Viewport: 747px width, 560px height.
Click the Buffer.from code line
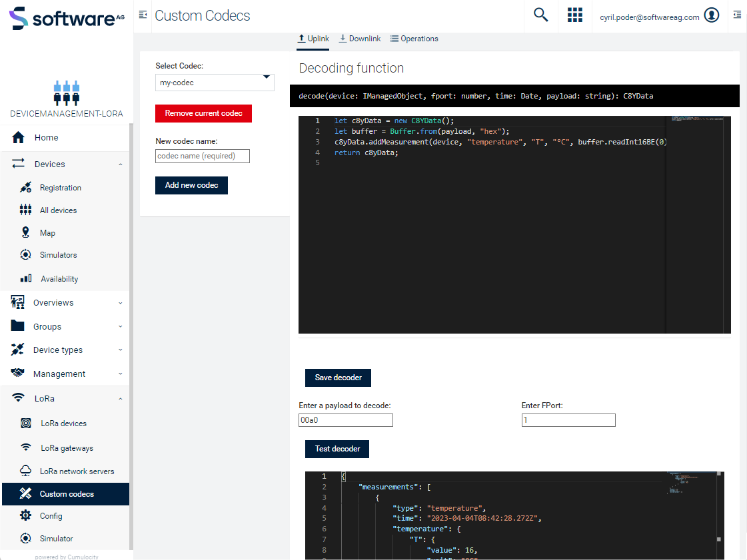(422, 131)
